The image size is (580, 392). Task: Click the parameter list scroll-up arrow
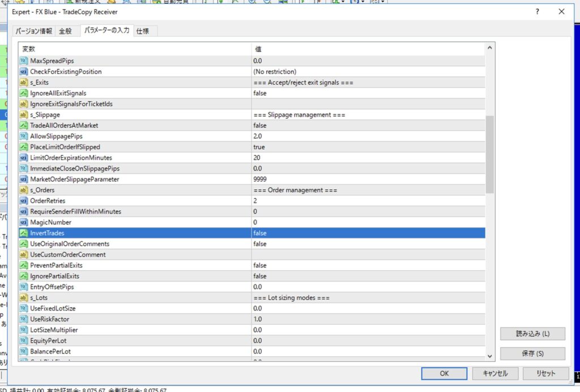coord(490,48)
